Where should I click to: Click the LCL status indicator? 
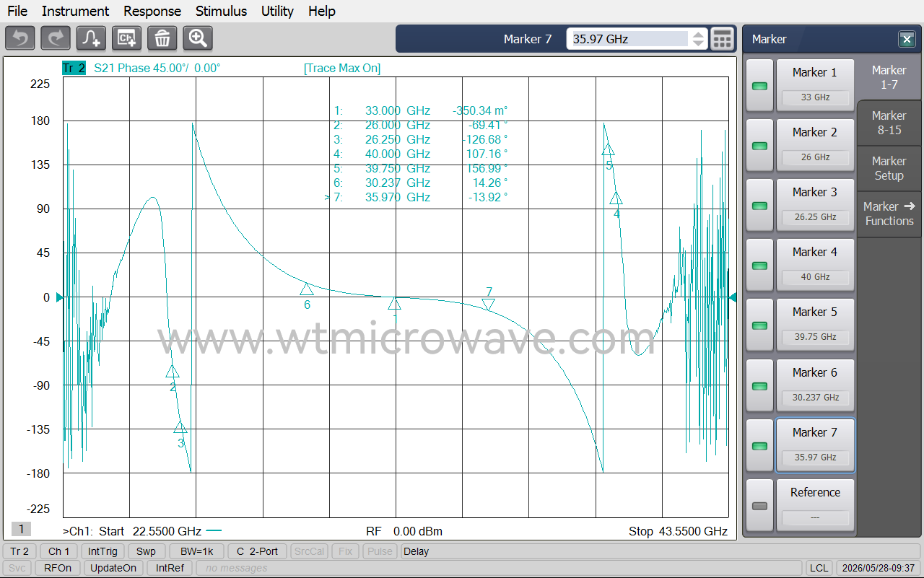pyautogui.click(x=819, y=568)
